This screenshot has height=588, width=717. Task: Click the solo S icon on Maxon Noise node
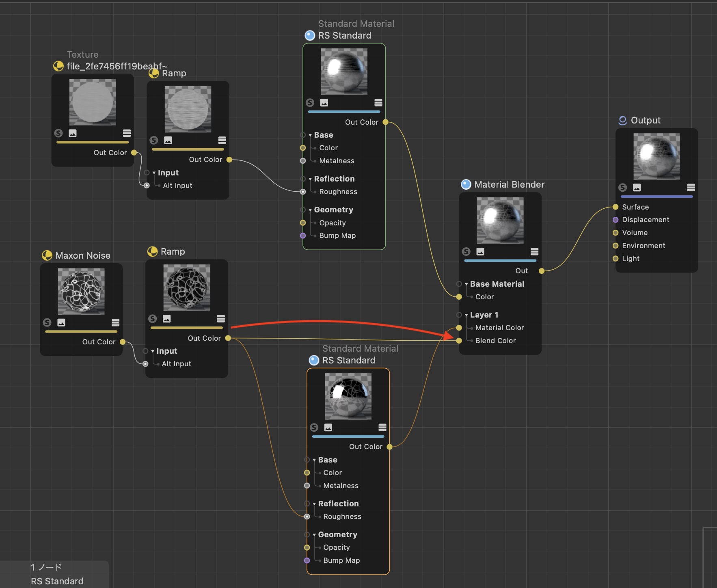coord(47,322)
